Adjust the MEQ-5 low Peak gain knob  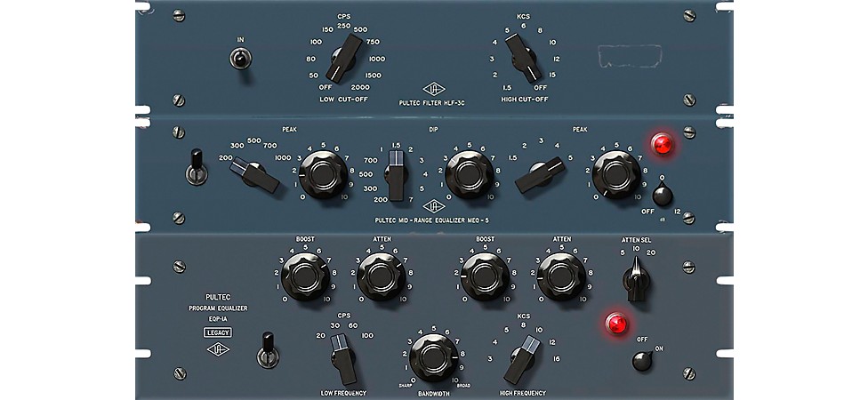pos(324,174)
